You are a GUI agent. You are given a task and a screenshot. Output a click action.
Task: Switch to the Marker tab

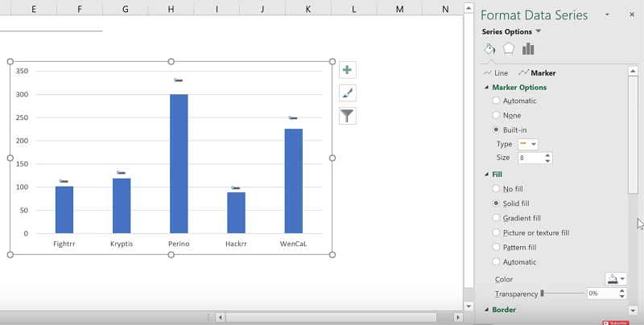point(538,73)
